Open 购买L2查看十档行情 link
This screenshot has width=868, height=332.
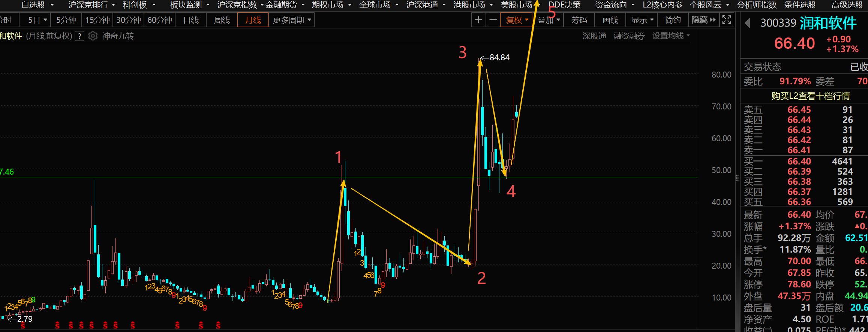point(810,96)
